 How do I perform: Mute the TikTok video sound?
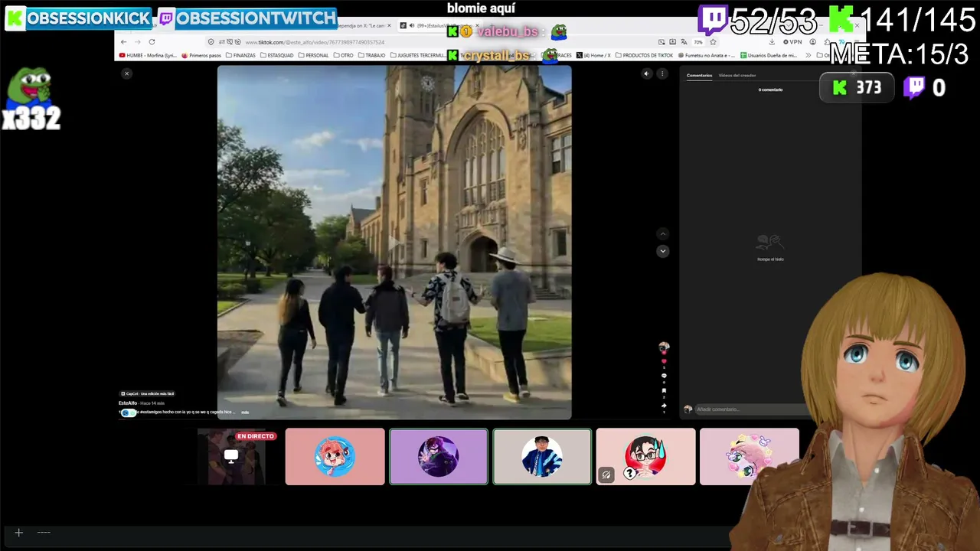pos(647,73)
